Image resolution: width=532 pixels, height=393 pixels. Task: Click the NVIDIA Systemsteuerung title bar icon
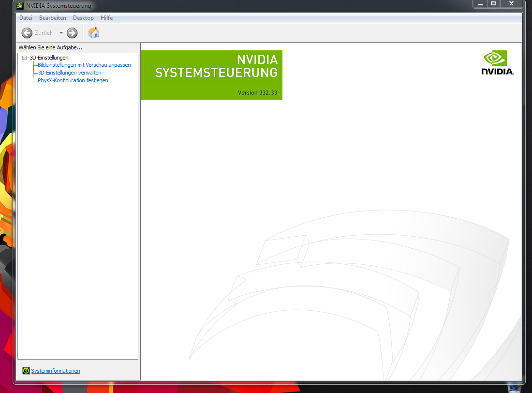pos(20,5)
